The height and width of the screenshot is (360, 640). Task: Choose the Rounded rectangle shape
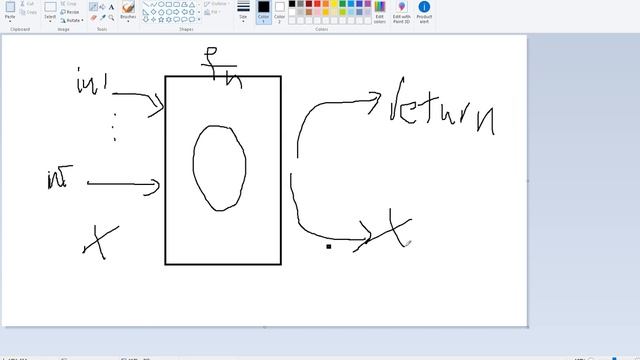click(176, 4)
